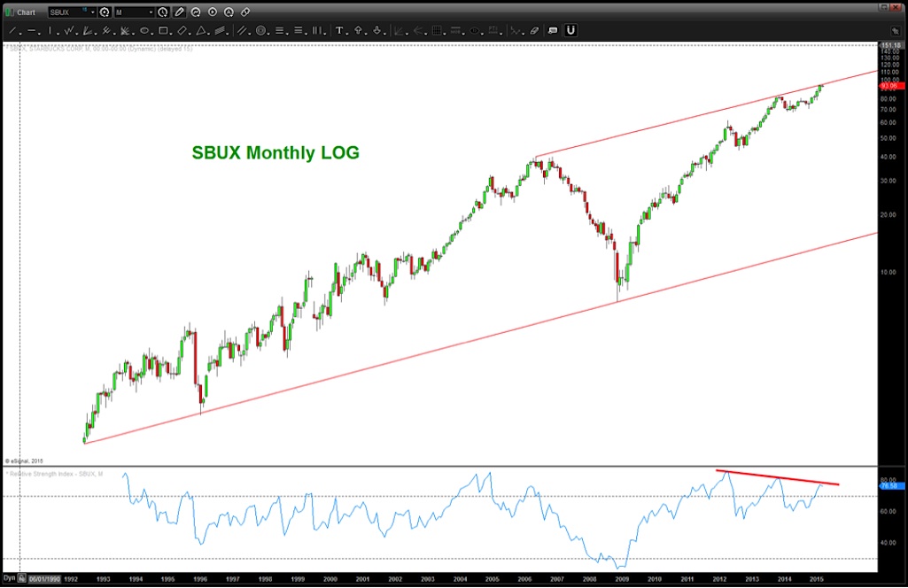Select the red divergence line on RSI
Screen dimensions: 908x588
coord(777,477)
